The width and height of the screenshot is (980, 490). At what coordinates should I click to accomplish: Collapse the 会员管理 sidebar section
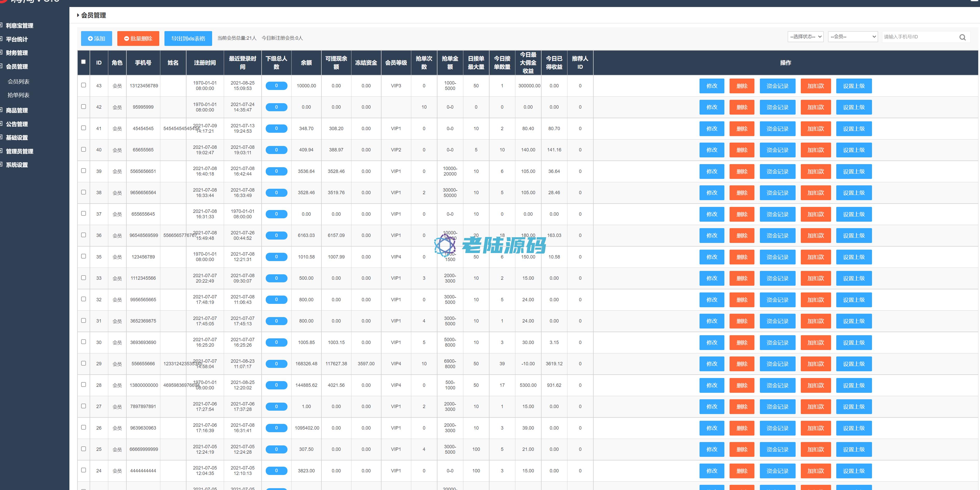(x=17, y=66)
